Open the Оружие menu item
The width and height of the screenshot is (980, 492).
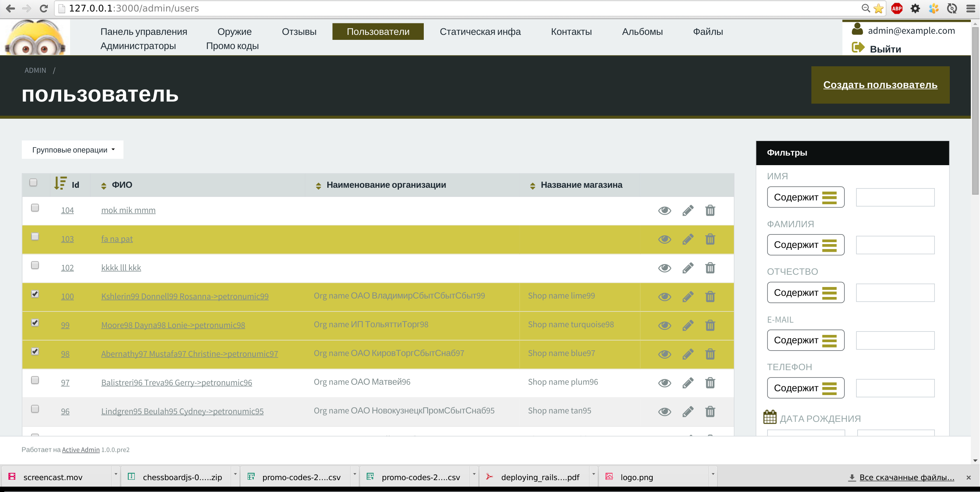coord(234,32)
